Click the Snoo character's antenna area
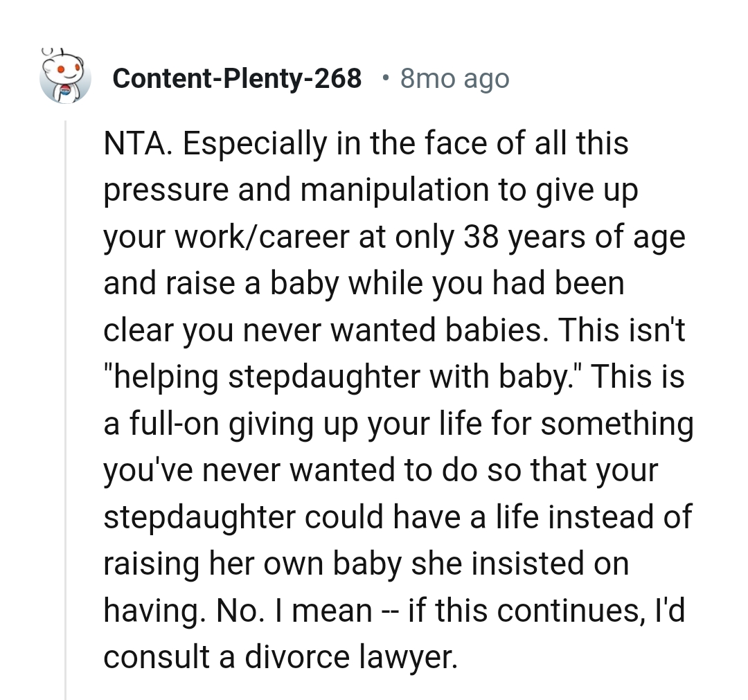This screenshot has height=700, width=748. tap(48, 52)
